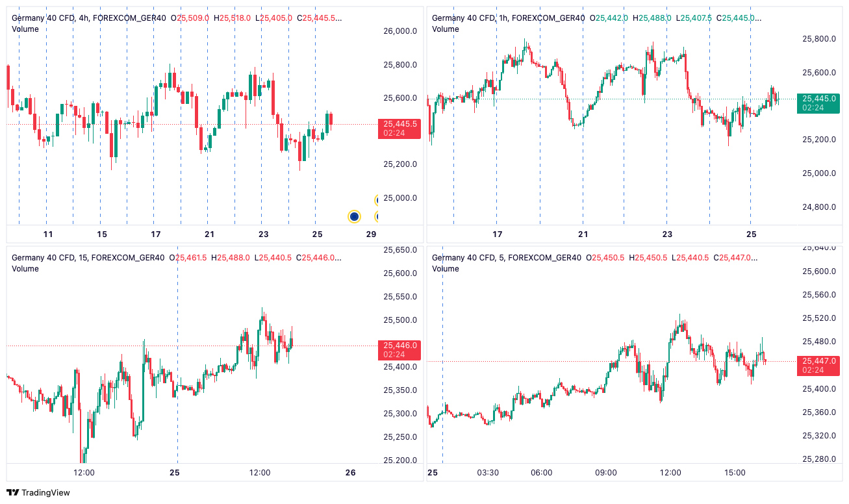This screenshot has height=504, width=849.
Task: Select the Volume indicator label on 4h chart
Action: pos(25,29)
